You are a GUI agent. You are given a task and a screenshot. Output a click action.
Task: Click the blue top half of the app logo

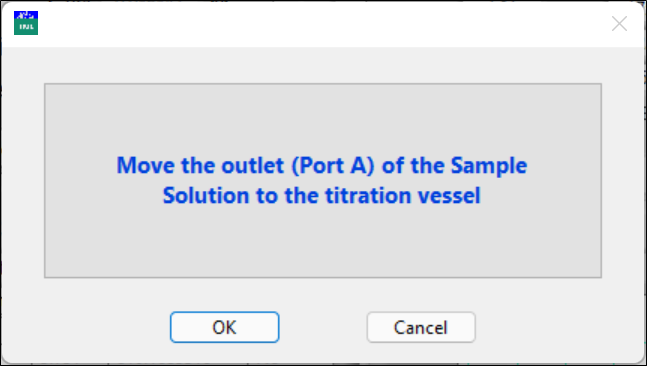(x=26, y=16)
